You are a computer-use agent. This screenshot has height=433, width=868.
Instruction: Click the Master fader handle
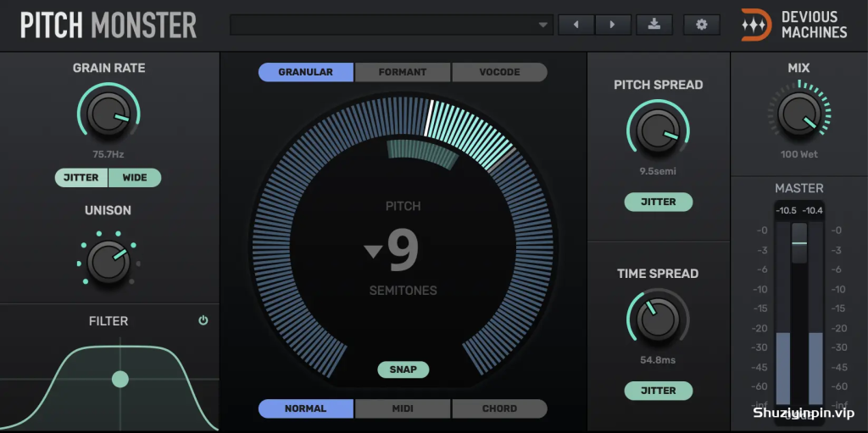[799, 243]
